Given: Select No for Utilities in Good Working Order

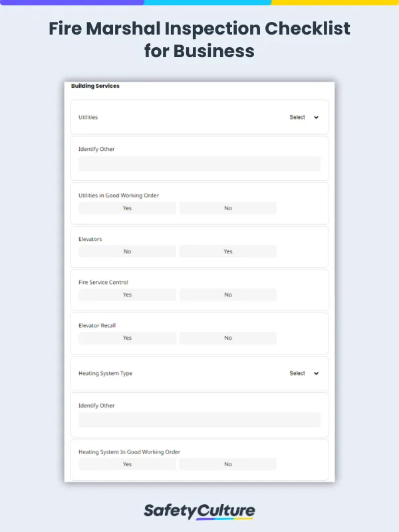Looking at the screenshot, I should (x=227, y=208).
